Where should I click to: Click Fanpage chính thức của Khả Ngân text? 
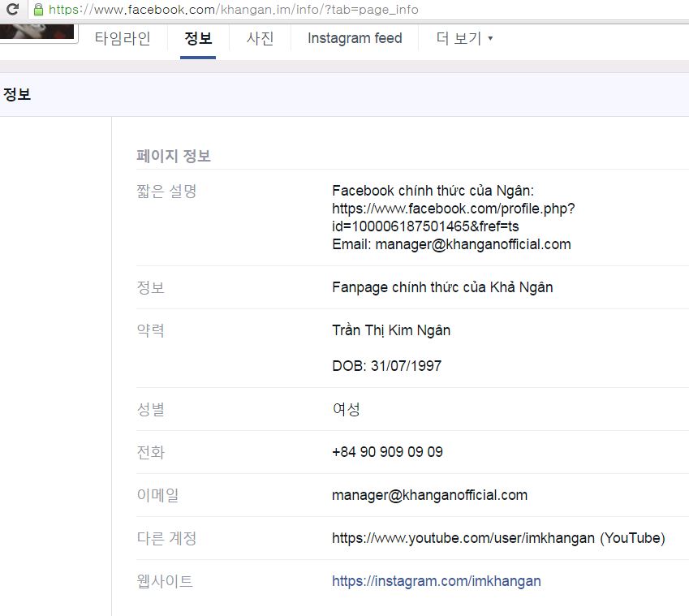(x=442, y=287)
